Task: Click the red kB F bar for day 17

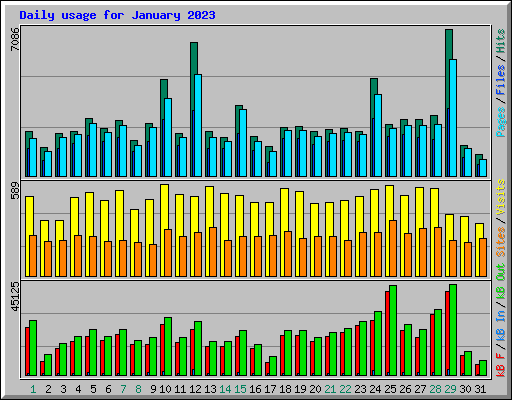Action: pos(267,369)
